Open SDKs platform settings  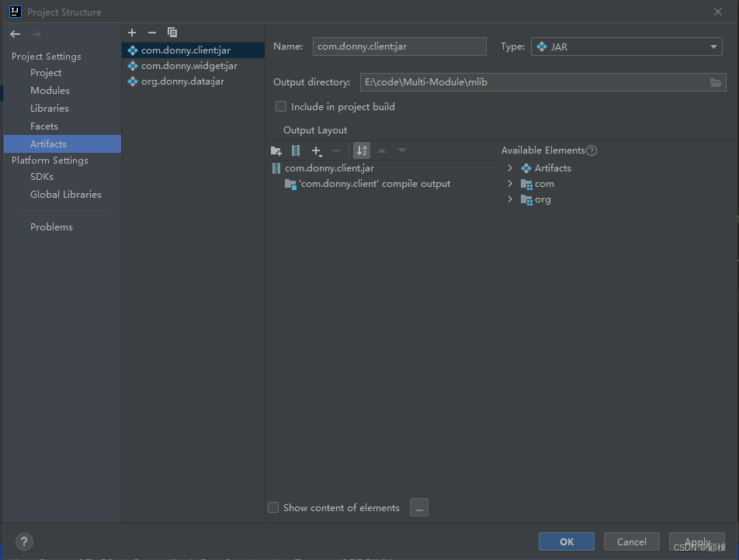point(41,177)
